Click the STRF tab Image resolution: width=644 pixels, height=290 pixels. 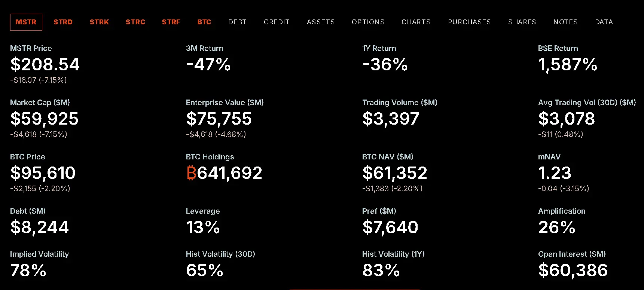pyautogui.click(x=171, y=22)
